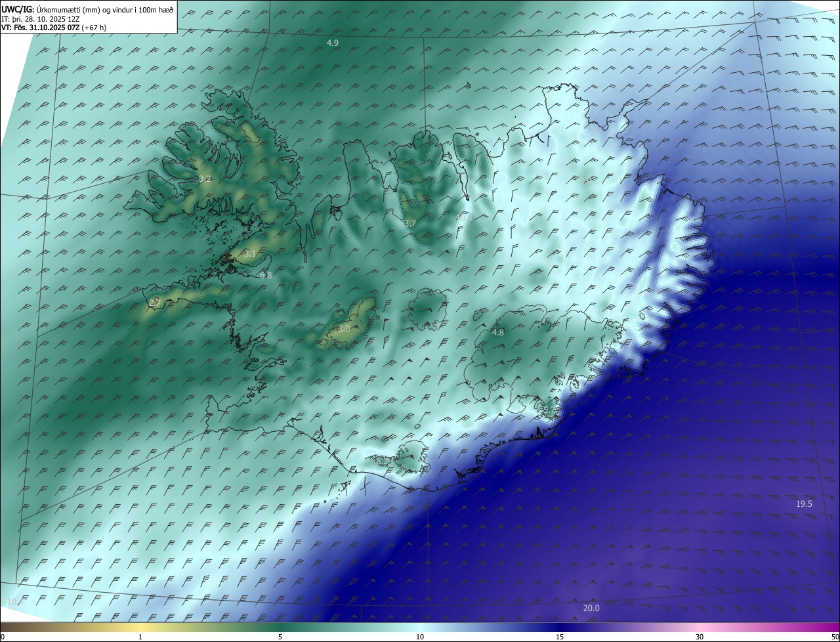Image resolution: width=840 pixels, height=642 pixels.
Task: Click the colorbar tick label "50"
Action: (835, 637)
